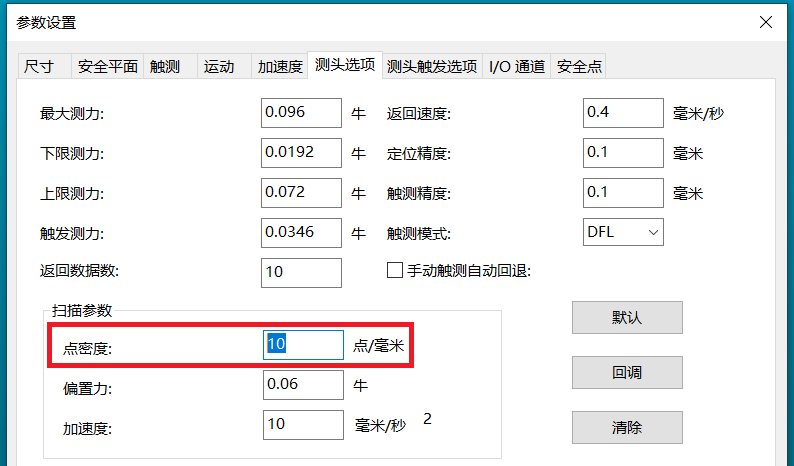Focus the 下限测力 value field
794x466 pixels.
tap(301, 153)
